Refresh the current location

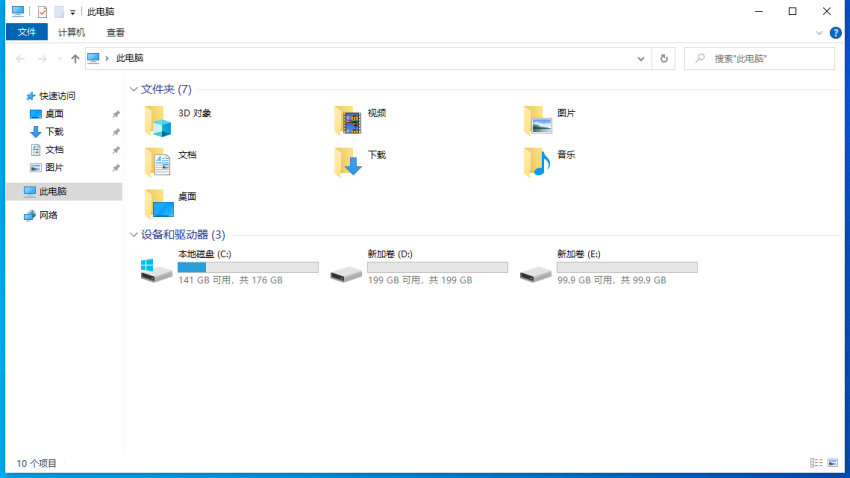pyautogui.click(x=664, y=59)
